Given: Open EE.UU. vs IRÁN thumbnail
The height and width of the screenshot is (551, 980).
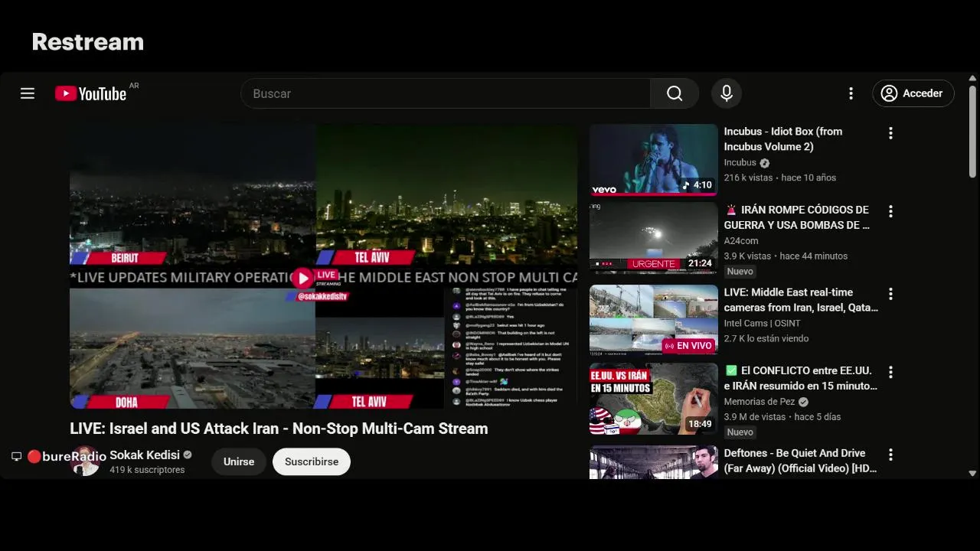Looking at the screenshot, I should tap(654, 399).
